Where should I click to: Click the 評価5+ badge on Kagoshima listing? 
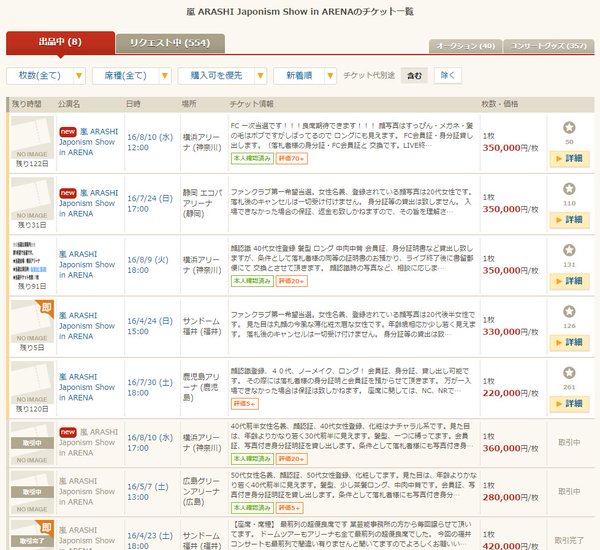[x=245, y=403]
